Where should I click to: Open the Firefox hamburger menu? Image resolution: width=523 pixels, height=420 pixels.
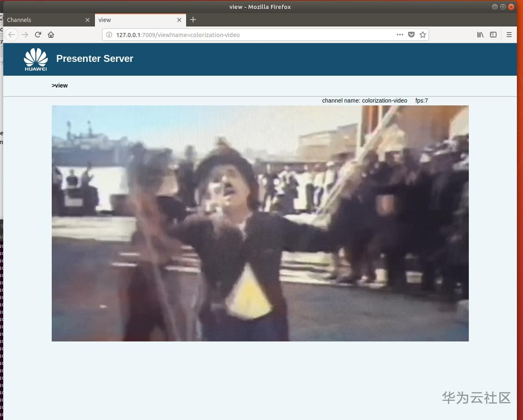click(x=509, y=35)
